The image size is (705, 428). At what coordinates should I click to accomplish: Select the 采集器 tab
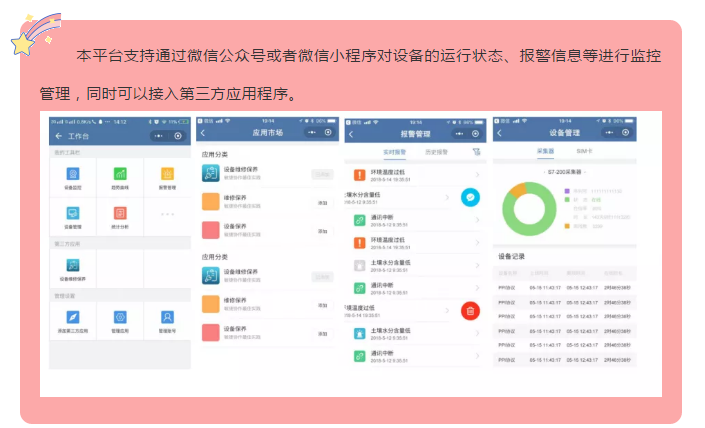pyautogui.click(x=545, y=151)
